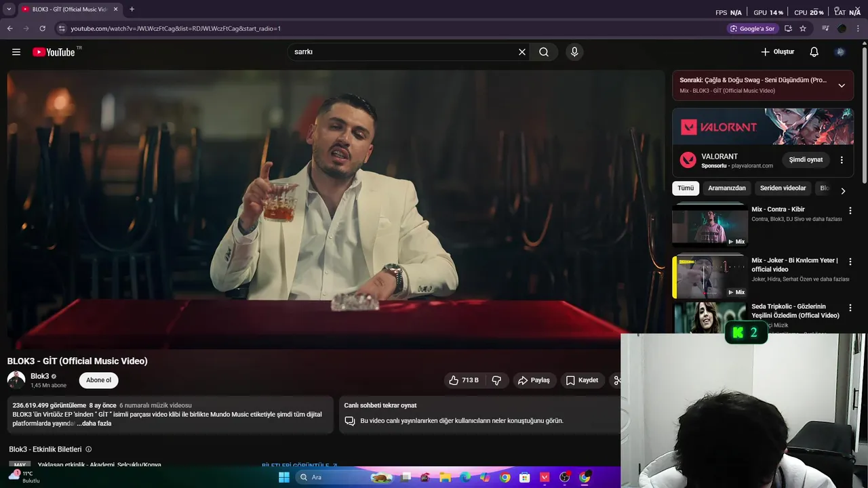868x488 pixels.
Task: View site information in the address bar
Action: (62, 28)
